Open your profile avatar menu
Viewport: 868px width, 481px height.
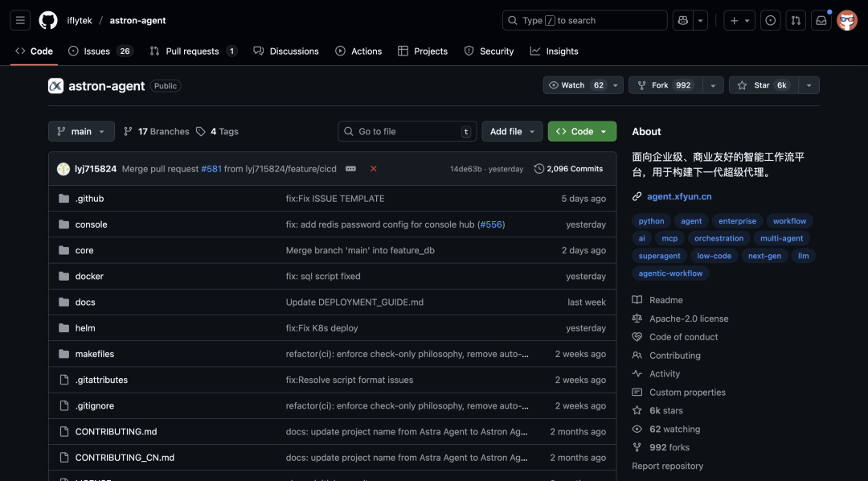[x=847, y=20]
